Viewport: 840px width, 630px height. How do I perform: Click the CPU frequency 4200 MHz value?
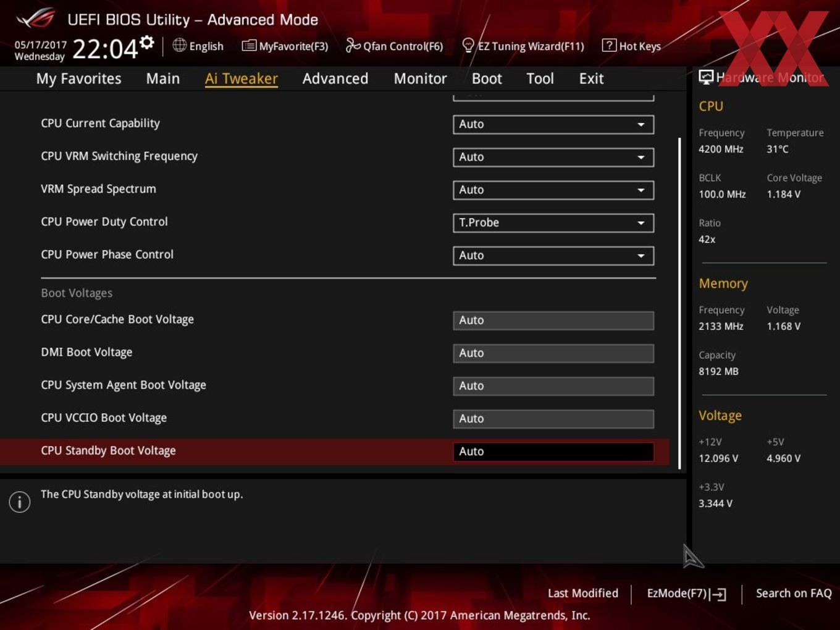(721, 149)
